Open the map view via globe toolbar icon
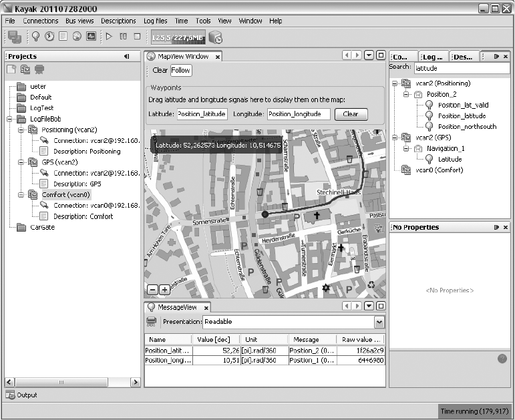 (77, 36)
